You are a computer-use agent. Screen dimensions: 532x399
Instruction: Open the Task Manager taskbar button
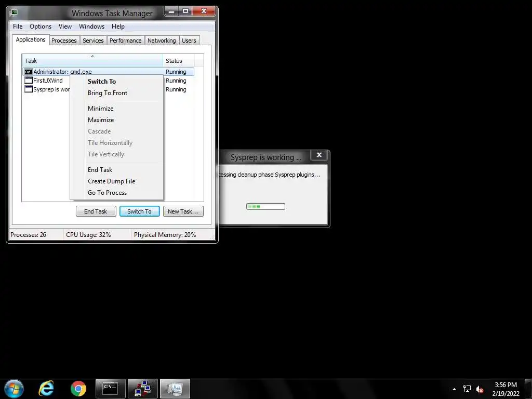pos(175,389)
